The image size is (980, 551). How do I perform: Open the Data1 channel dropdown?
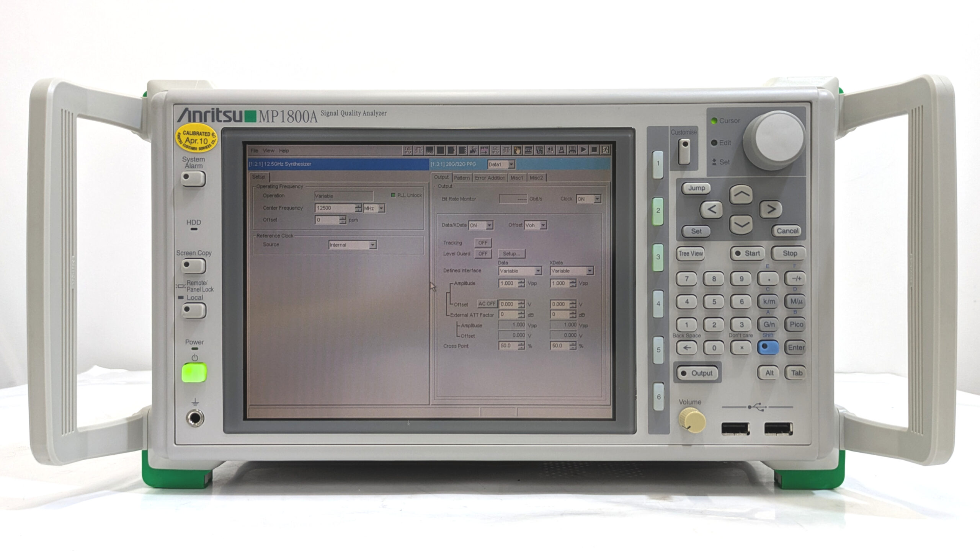pyautogui.click(x=501, y=164)
